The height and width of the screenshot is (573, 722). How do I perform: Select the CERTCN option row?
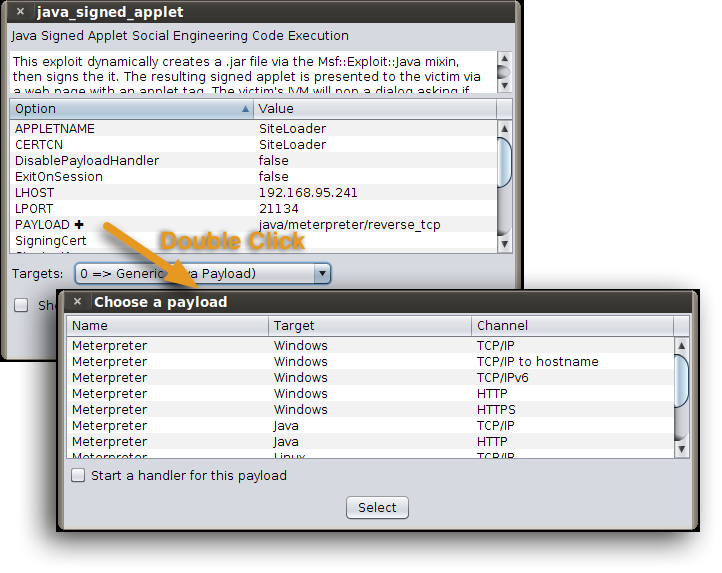pos(253,145)
